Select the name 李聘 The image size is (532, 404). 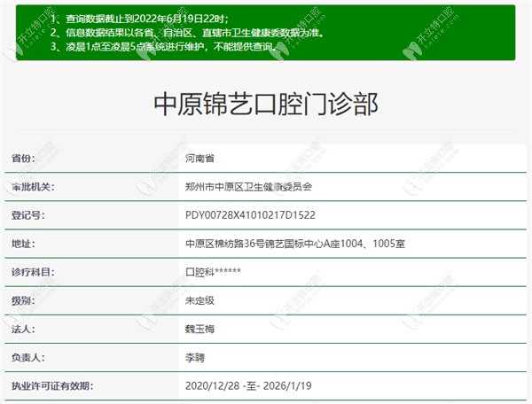(x=195, y=358)
